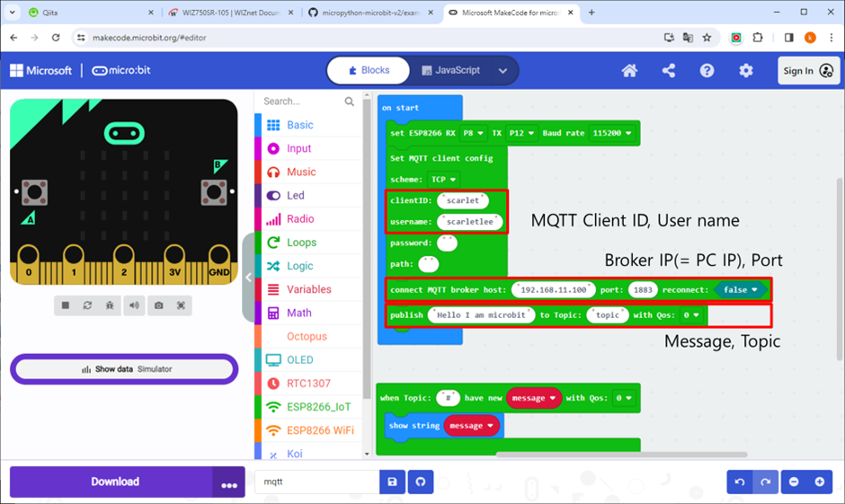Switch editor to JavaScript mode
This screenshot has height=504, width=845.
(x=449, y=71)
